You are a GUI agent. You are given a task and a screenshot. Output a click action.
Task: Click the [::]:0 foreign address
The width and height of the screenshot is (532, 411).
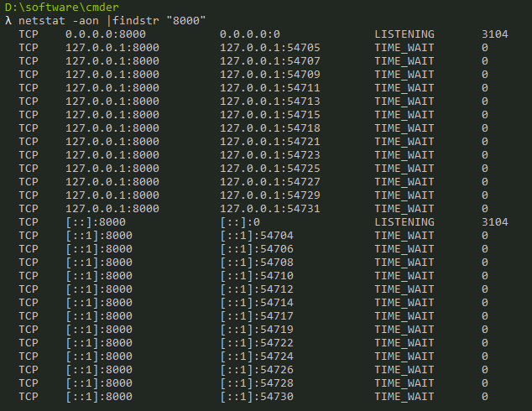(x=240, y=222)
